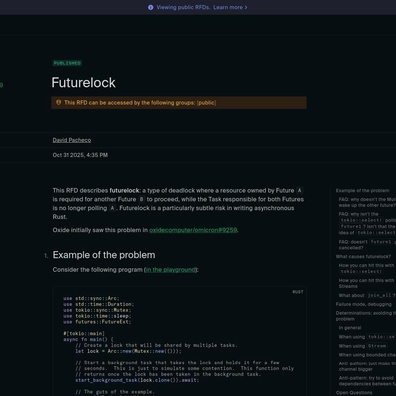Jump to 'Anti-pattern: try to avoid dependencies' entry
The width and height of the screenshot is (396, 396).
[367, 381]
